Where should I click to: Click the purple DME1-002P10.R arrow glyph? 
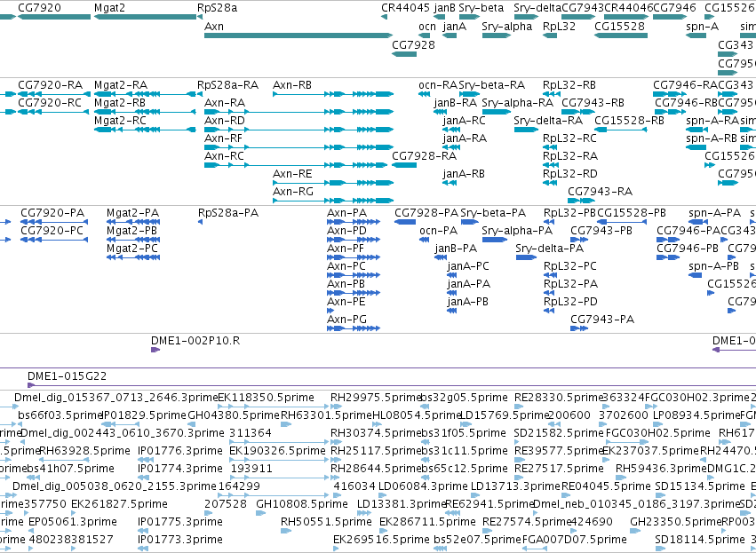coord(155,350)
